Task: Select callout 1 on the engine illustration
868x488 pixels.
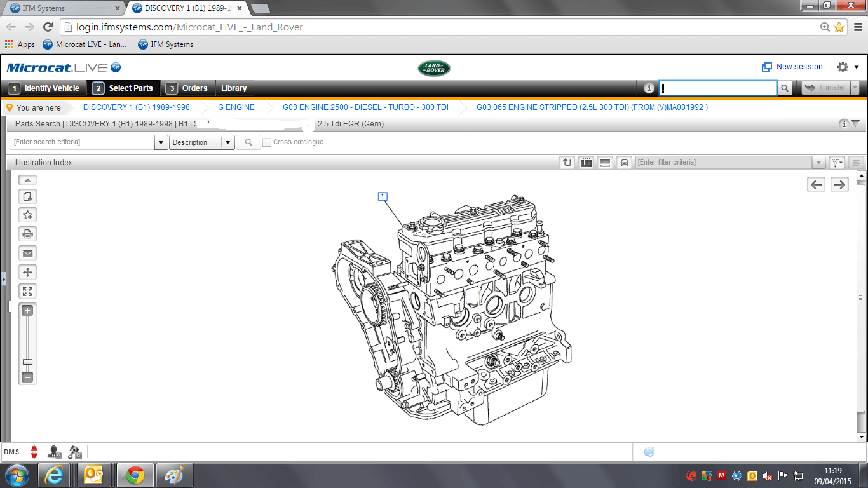Action: coord(383,196)
